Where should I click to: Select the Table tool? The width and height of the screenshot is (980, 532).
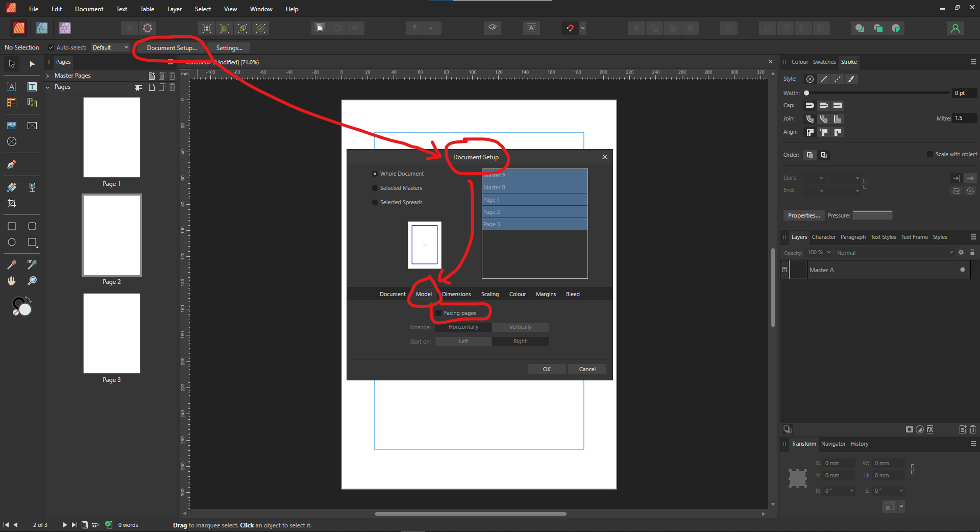tap(12, 103)
